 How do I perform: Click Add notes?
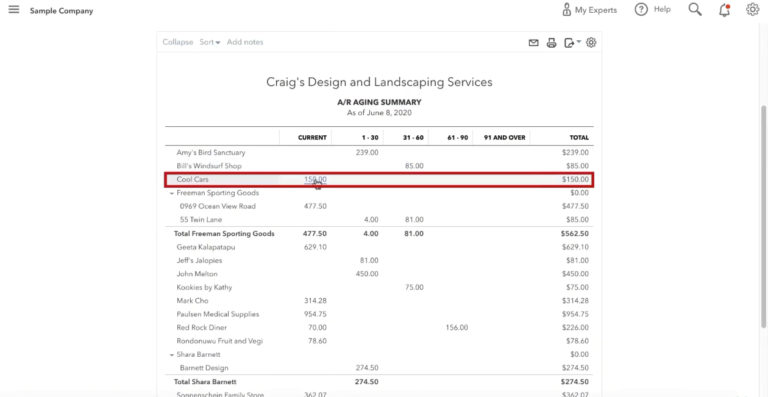245,42
